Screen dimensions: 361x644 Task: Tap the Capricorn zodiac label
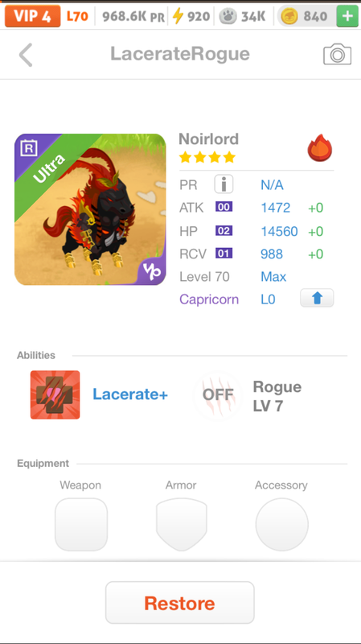[209, 299]
